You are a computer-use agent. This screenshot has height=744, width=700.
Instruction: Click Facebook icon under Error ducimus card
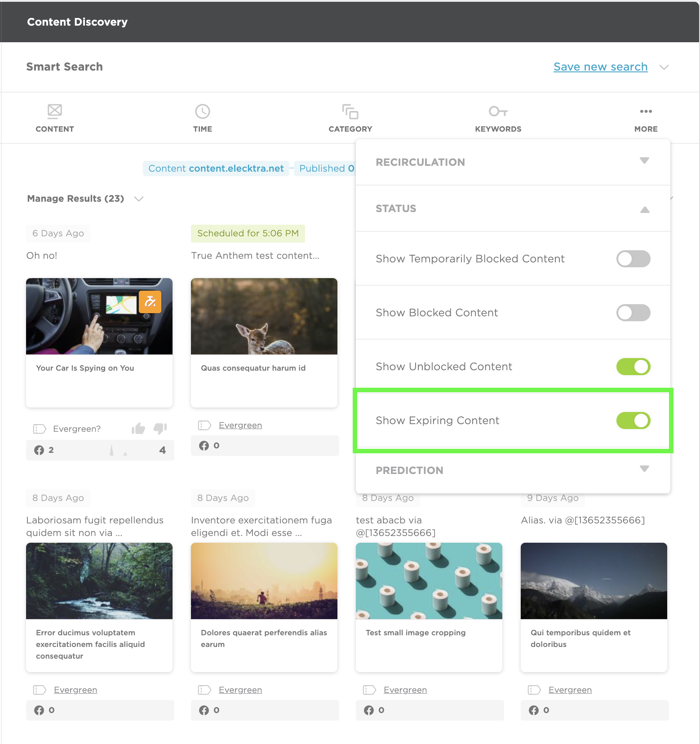[39, 710]
